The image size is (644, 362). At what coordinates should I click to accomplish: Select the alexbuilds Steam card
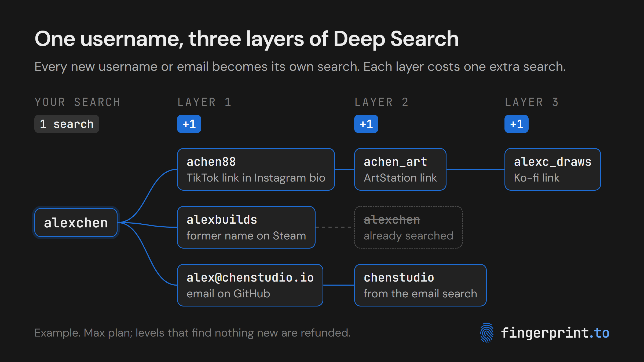[246, 227]
